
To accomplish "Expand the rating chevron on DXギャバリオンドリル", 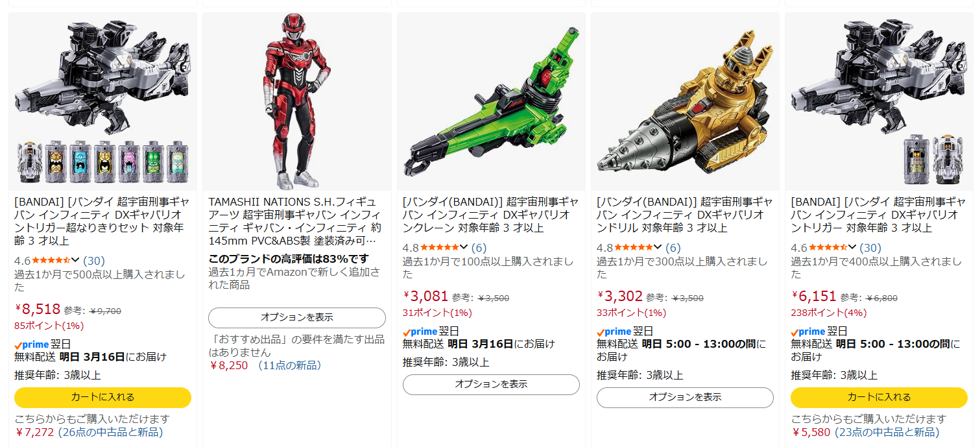I will click(658, 247).
